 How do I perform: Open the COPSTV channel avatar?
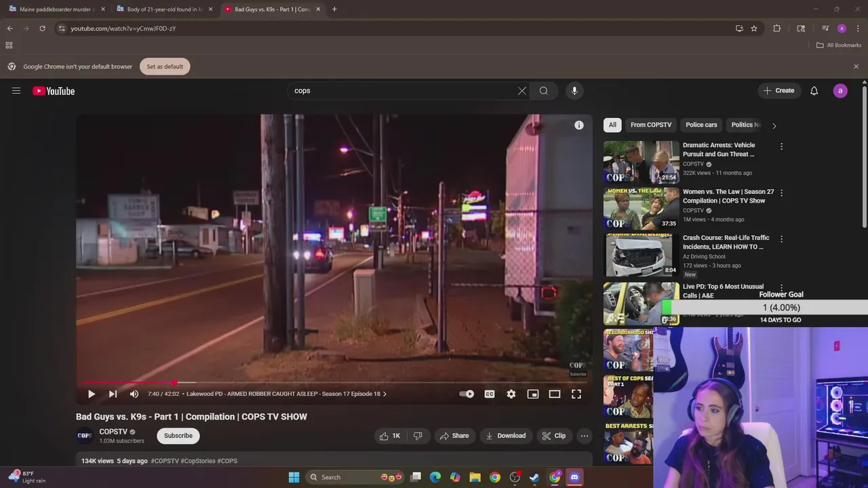click(85, 436)
